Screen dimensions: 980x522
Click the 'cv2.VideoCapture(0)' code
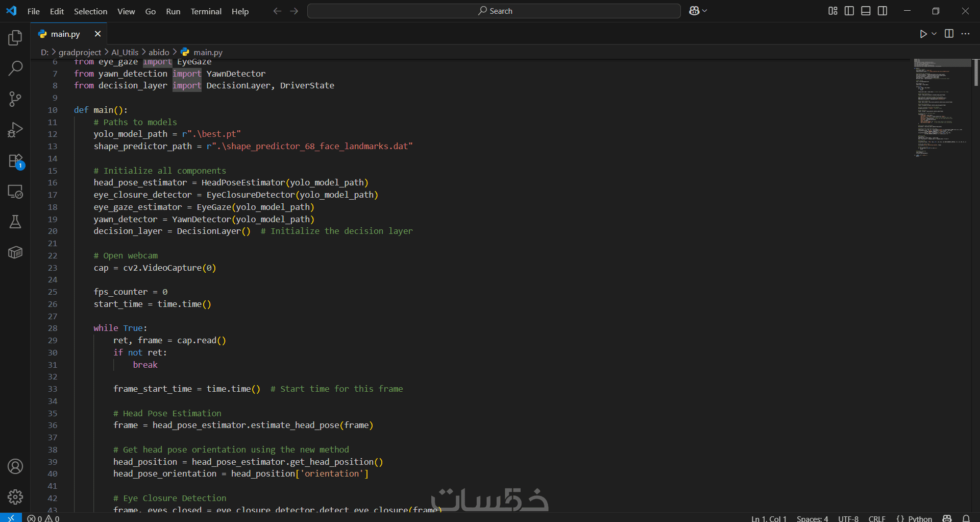169,268
